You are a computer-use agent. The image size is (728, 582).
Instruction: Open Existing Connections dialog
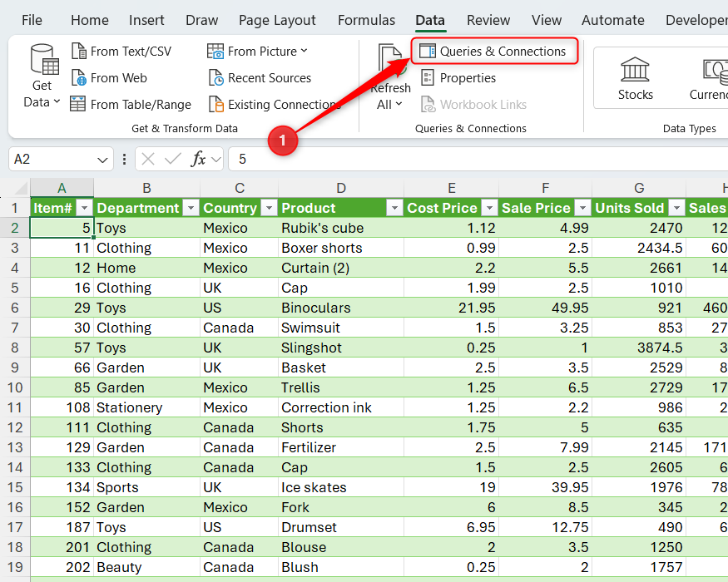[x=275, y=105]
